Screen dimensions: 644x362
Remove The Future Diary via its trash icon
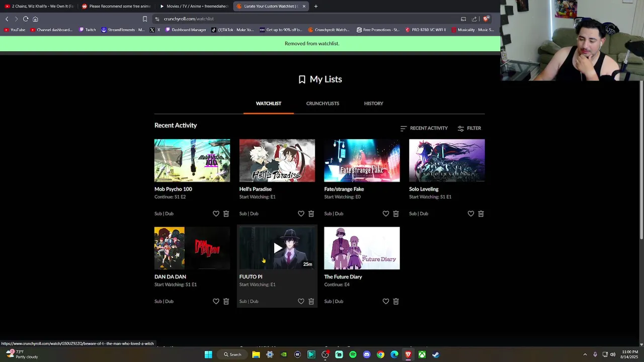pyautogui.click(x=396, y=301)
